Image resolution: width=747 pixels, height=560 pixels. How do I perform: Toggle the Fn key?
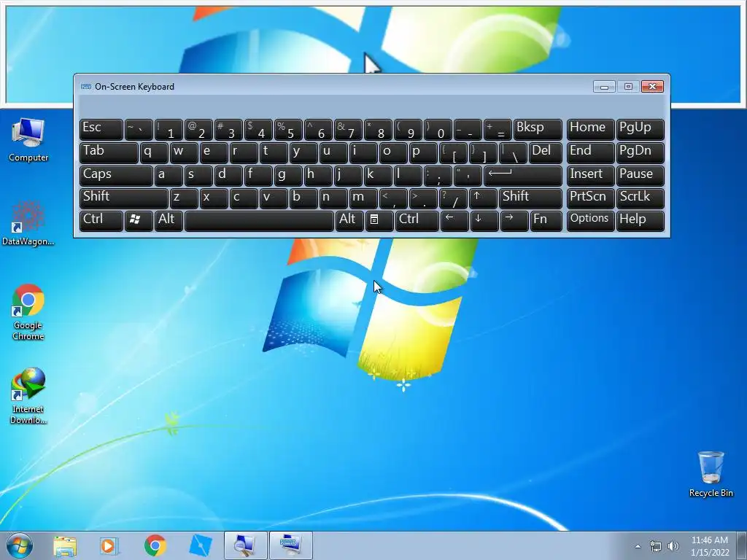coord(546,221)
